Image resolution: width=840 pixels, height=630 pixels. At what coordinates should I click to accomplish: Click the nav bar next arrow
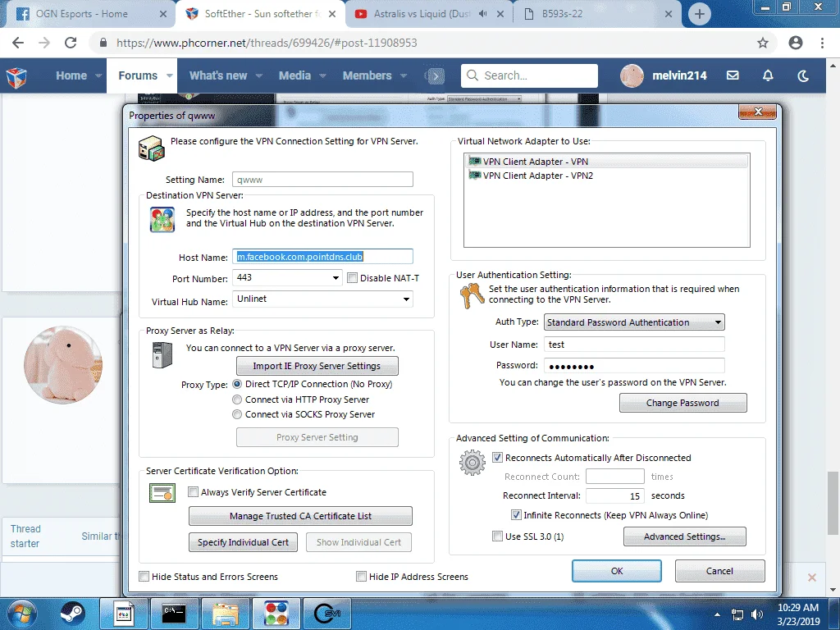click(436, 76)
